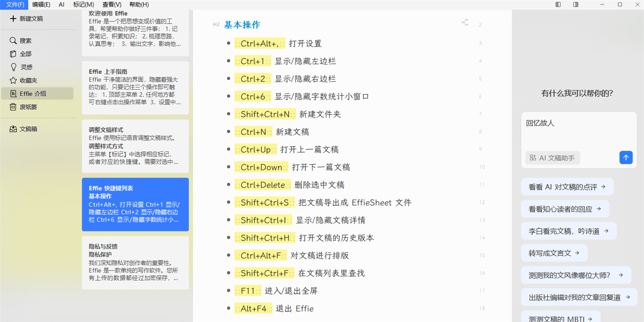Toggle the left panel visibility in title bar

tap(557, 4)
